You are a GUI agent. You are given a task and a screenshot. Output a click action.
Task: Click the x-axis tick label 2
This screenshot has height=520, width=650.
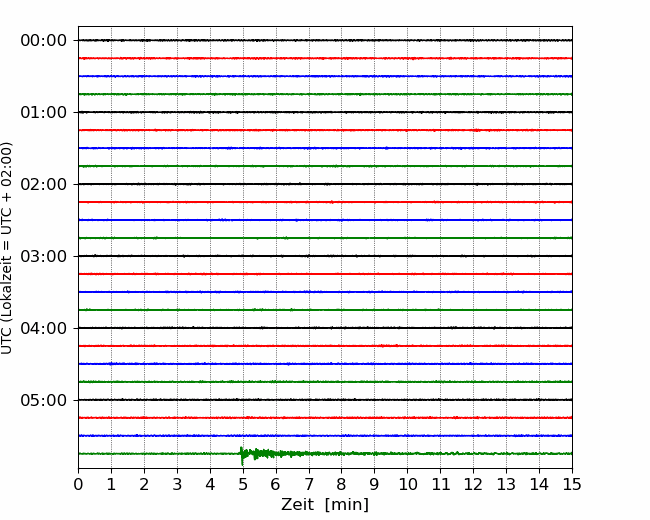pos(144,484)
